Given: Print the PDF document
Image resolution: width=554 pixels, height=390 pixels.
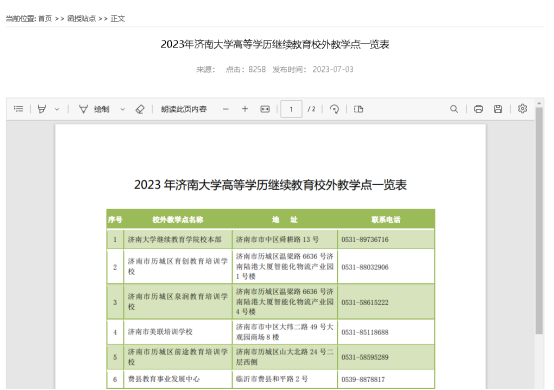Looking at the screenshot, I should (x=478, y=109).
